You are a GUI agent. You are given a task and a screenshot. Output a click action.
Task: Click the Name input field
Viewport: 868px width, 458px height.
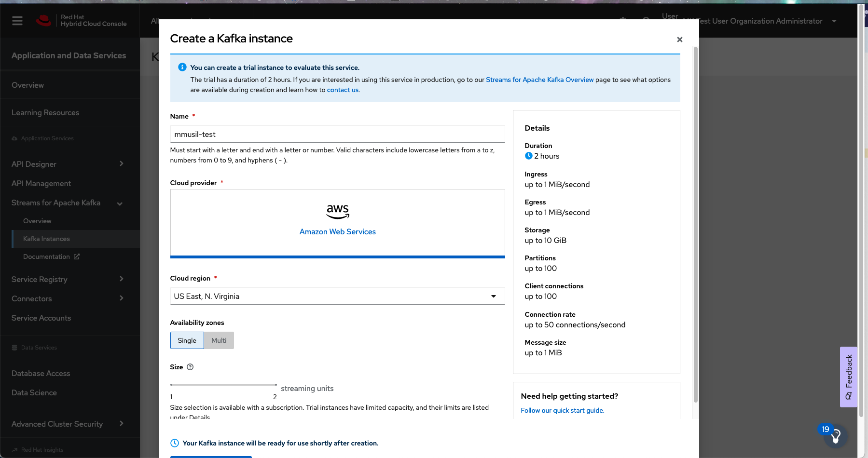pos(337,134)
